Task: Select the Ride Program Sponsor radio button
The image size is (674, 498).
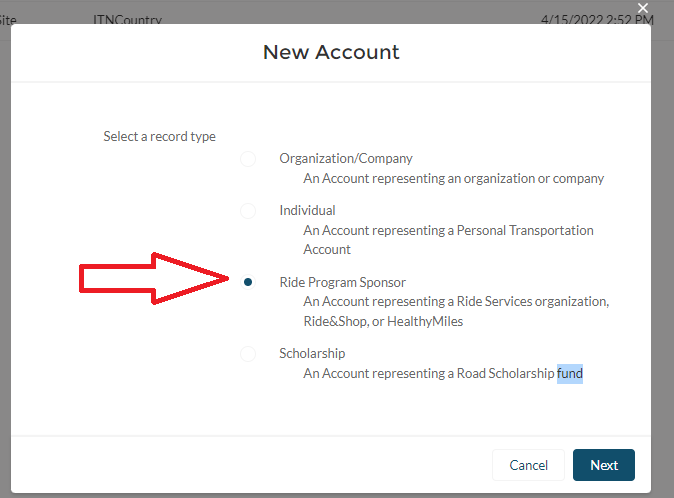Action: pyautogui.click(x=248, y=282)
